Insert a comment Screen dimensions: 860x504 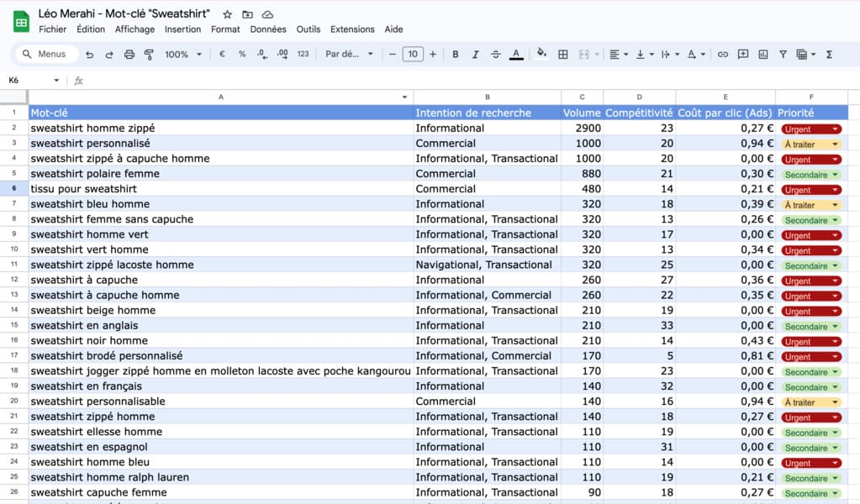pos(743,55)
